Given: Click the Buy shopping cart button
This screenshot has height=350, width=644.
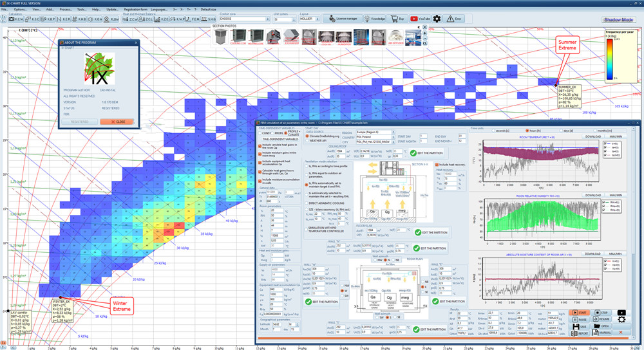Looking at the screenshot, I should pyautogui.click(x=397, y=19).
